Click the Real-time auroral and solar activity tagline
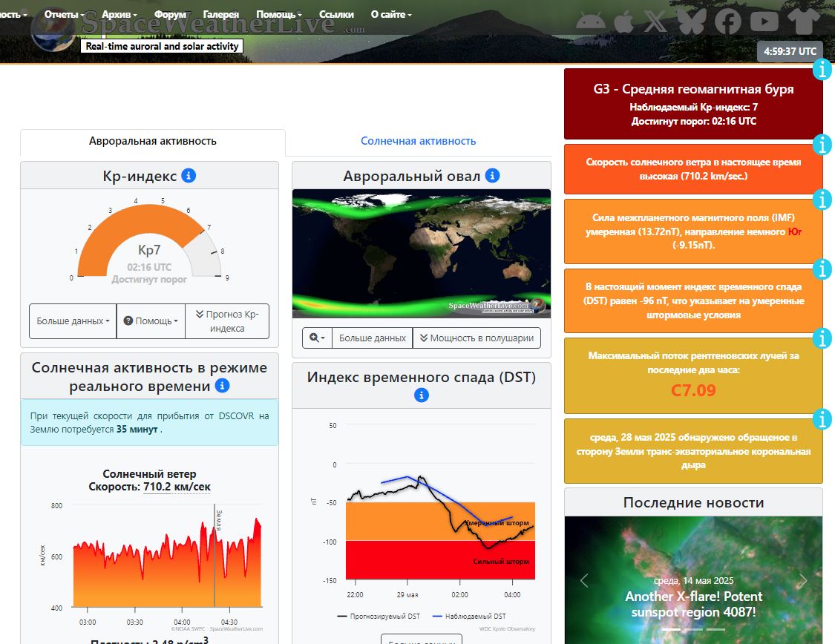This screenshot has height=644, width=835. point(162,46)
